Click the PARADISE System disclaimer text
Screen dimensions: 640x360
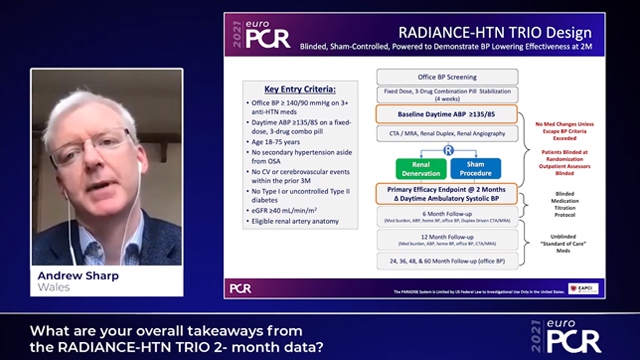[479, 292]
